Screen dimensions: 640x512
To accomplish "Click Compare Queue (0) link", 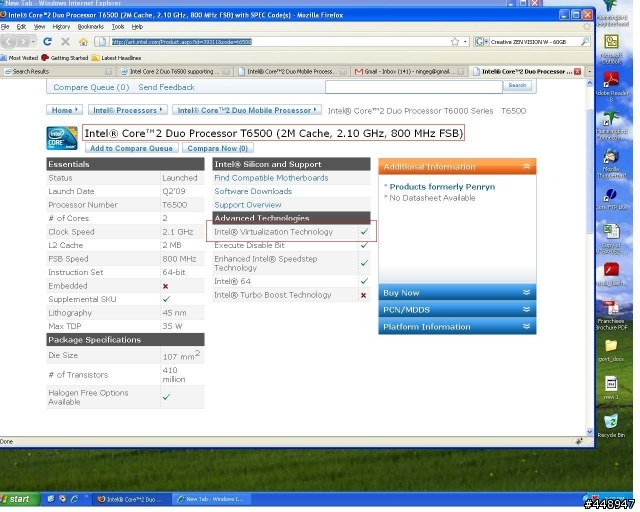I will click(x=91, y=87).
